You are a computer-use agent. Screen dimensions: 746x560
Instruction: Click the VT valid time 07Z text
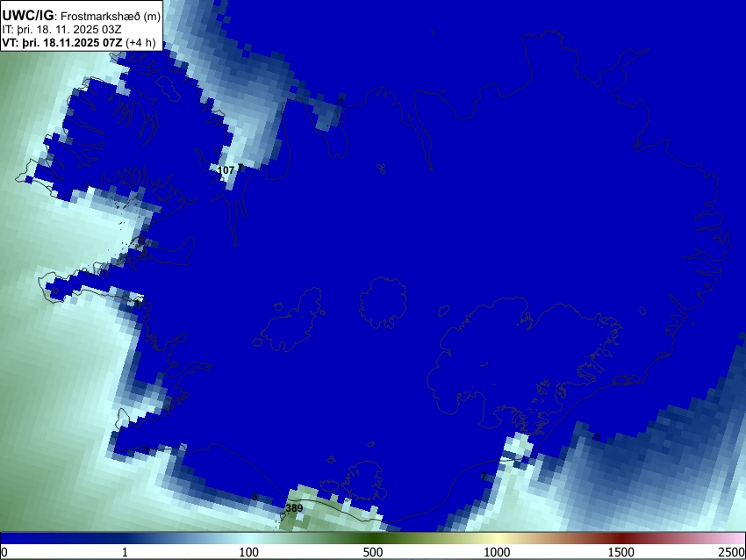62,42
